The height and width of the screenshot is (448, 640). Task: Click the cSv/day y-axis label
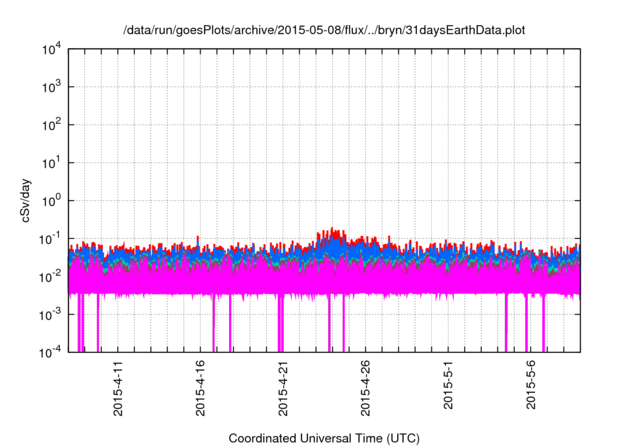(x=26, y=200)
